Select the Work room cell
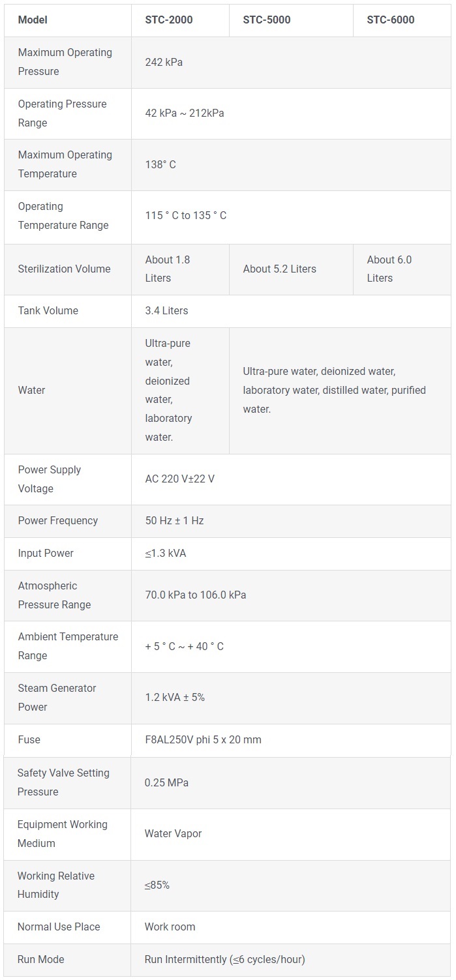The width and height of the screenshot is (456, 980). click(x=170, y=927)
